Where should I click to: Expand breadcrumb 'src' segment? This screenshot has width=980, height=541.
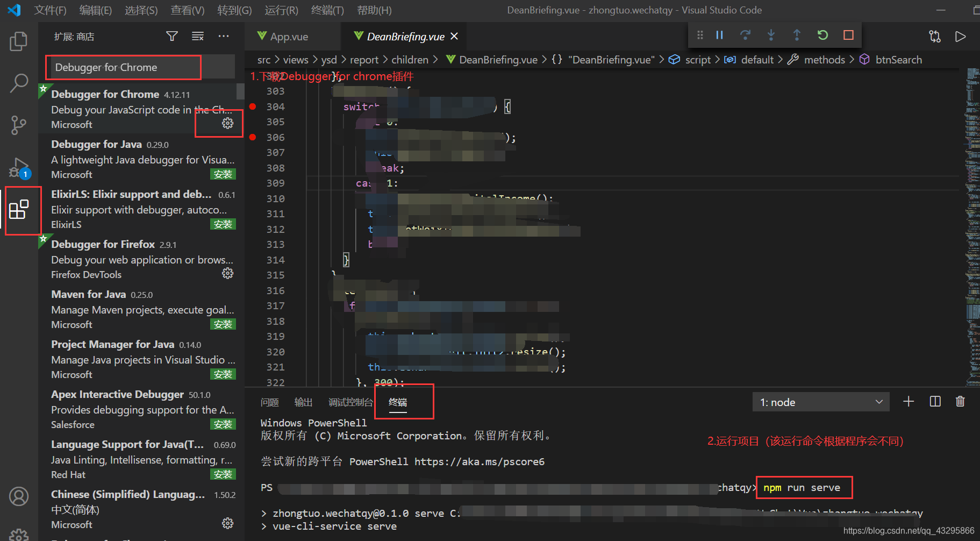(264, 60)
